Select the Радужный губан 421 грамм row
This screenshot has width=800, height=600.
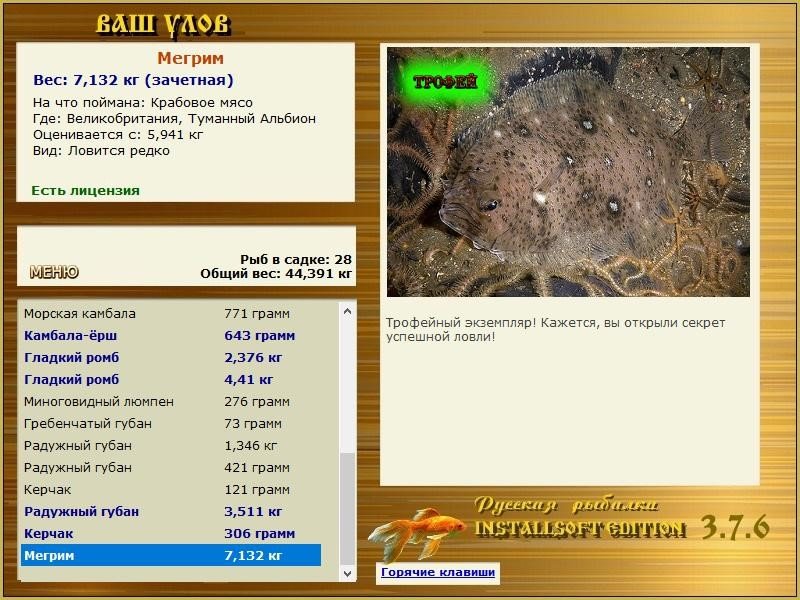pyautogui.click(x=171, y=467)
